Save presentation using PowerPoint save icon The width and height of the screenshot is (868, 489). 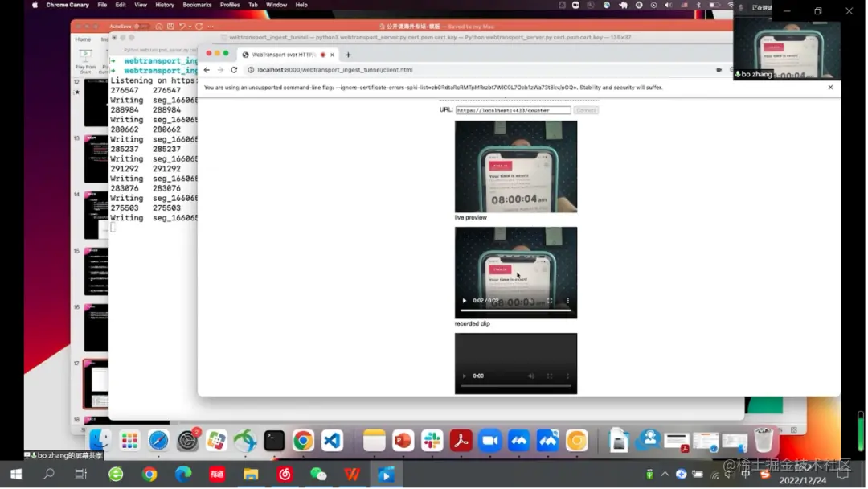click(170, 27)
